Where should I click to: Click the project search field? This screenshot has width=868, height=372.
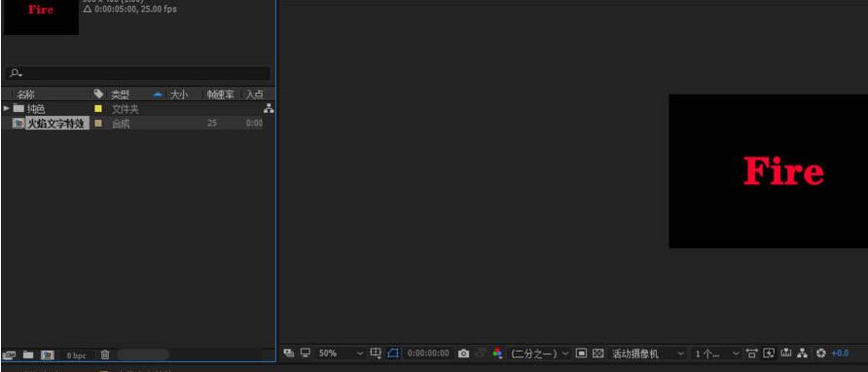pos(138,73)
